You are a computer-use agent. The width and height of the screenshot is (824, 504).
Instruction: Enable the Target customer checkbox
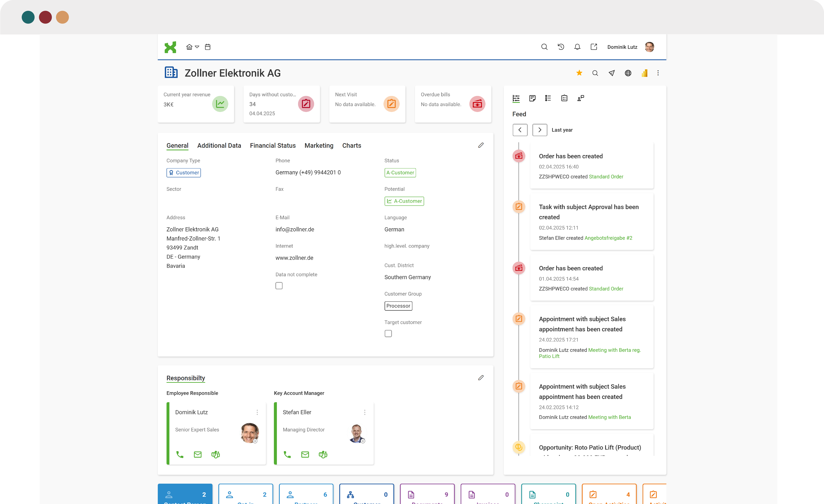pos(388,333)
